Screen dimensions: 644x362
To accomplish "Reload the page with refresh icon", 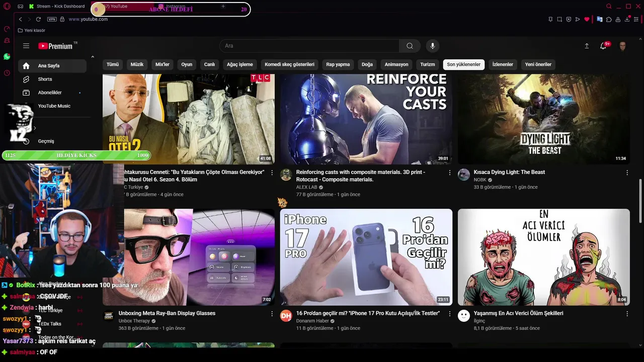I will (x=38, y=19).
